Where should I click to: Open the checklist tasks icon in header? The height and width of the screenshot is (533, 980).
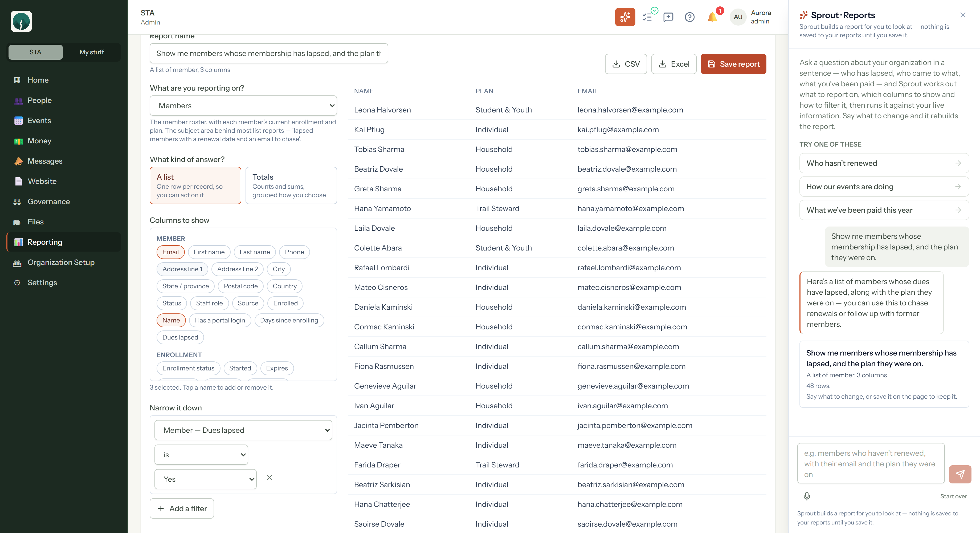pos(647,17)
